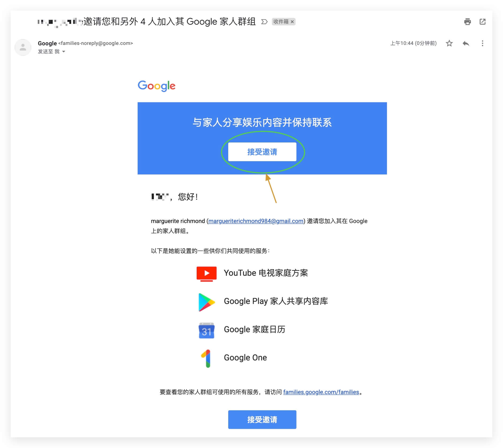Viewport: 503px width, 448px height.
Task: Open the three-dot more options menu
Action: coord(482,43)
